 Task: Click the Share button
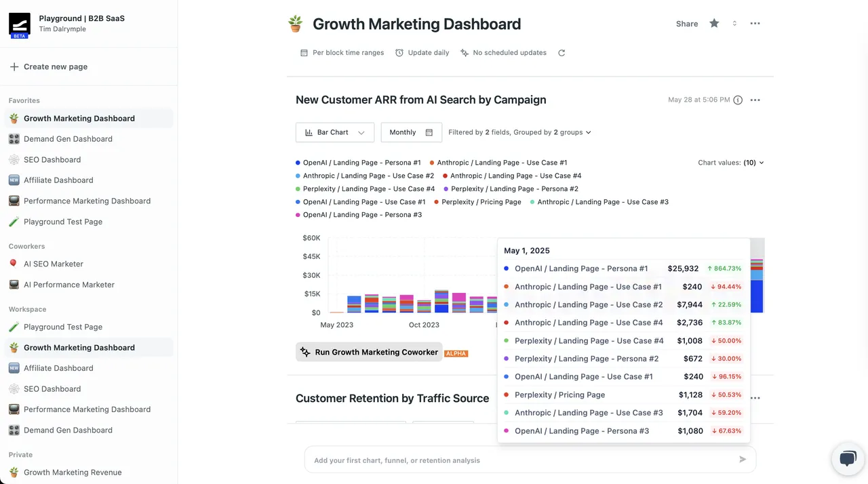(x=687, y=24)
